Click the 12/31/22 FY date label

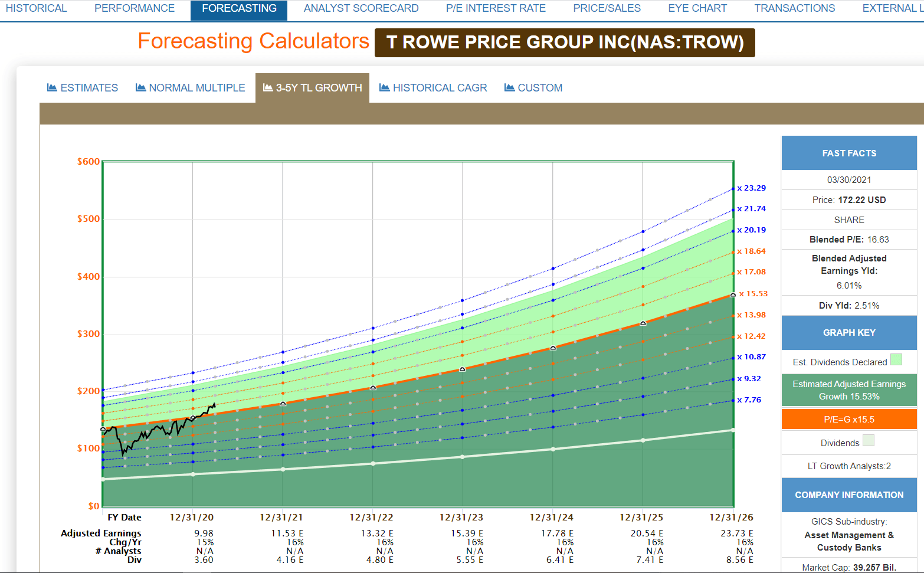click(372, 518)
